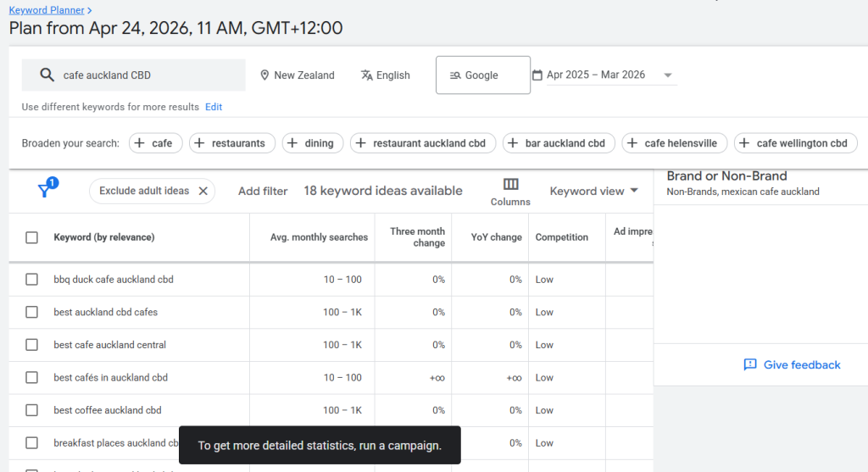This screenshot has width=868, height=472.
Task: Click the search magnifier icon
Action: point(47,75)
